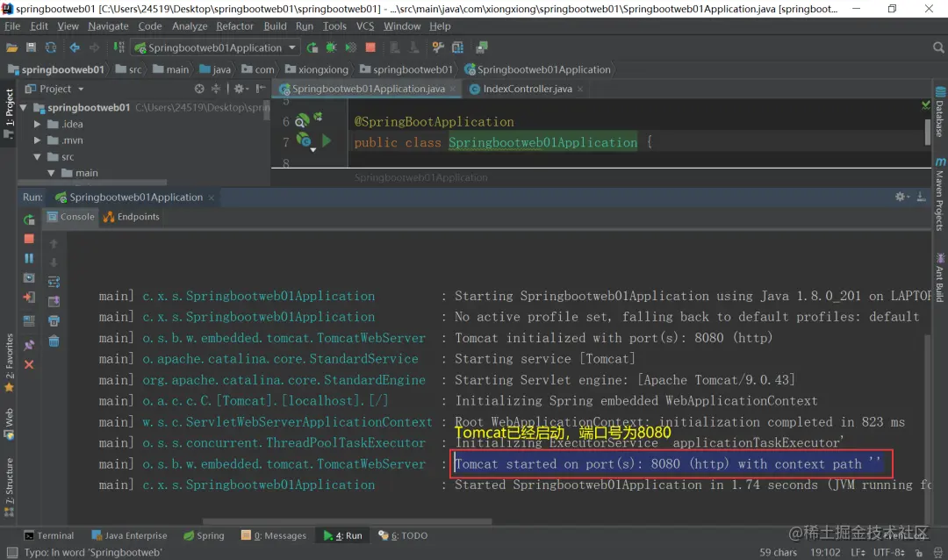Expand the .idea folder

click(x=38, y=124)
